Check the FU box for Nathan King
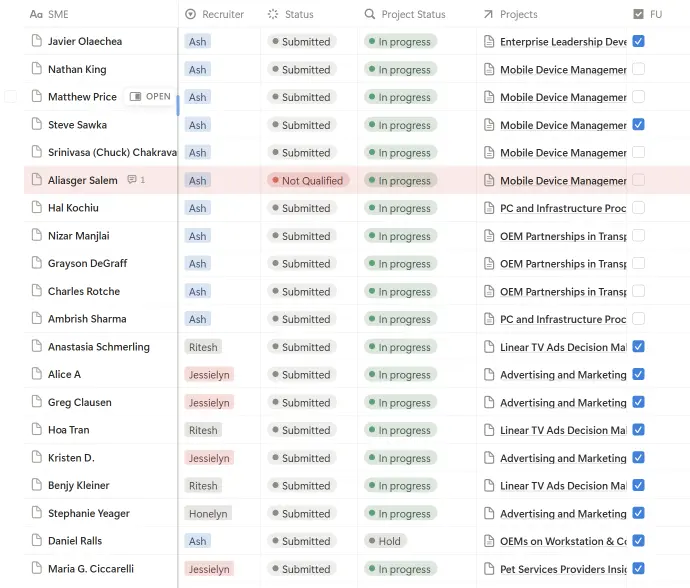 tap(639, 70)
